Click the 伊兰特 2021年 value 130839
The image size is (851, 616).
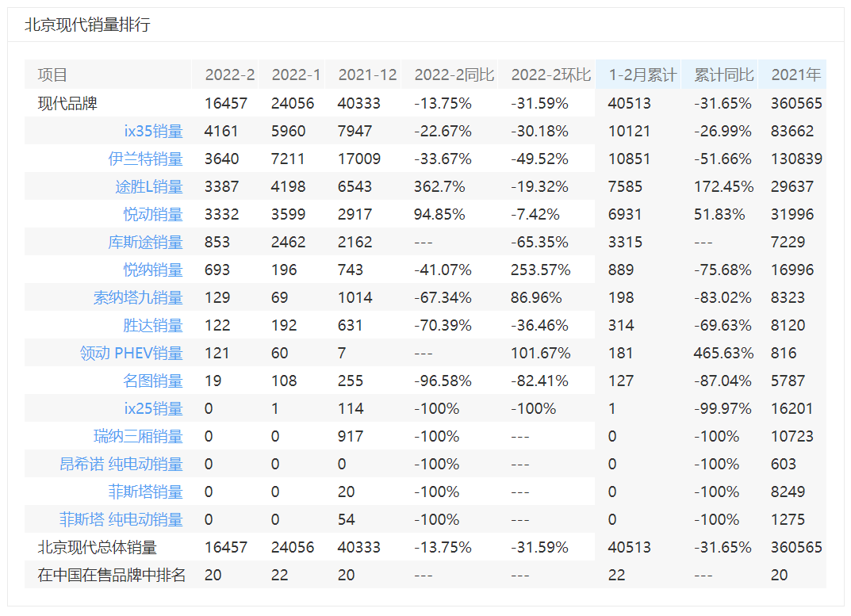[x=796, y=159]
